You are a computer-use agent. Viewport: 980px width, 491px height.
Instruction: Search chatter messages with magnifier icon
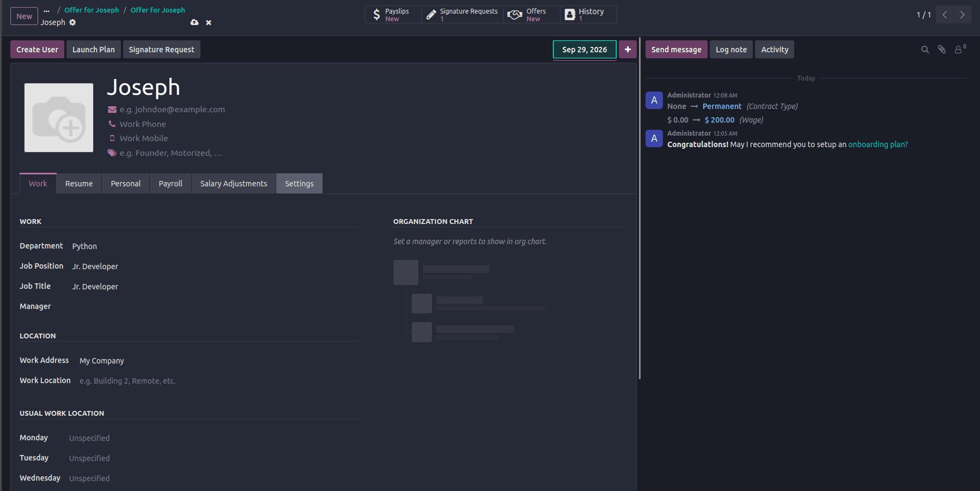point(925,50)
